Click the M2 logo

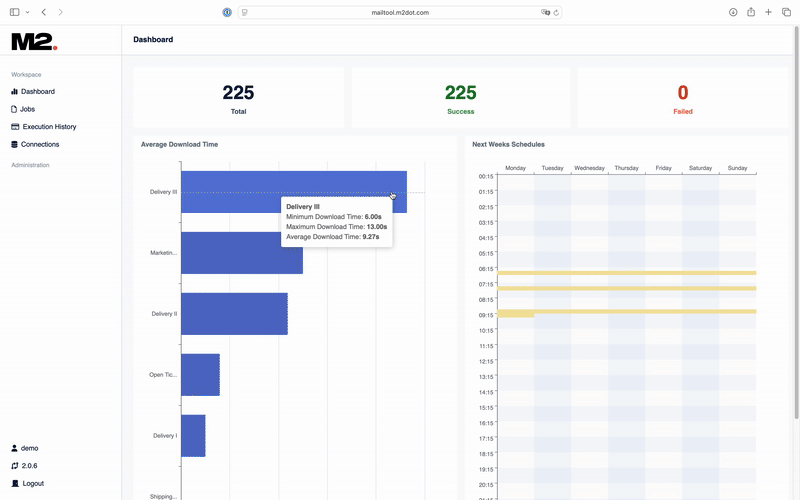(x=34, y=41)
